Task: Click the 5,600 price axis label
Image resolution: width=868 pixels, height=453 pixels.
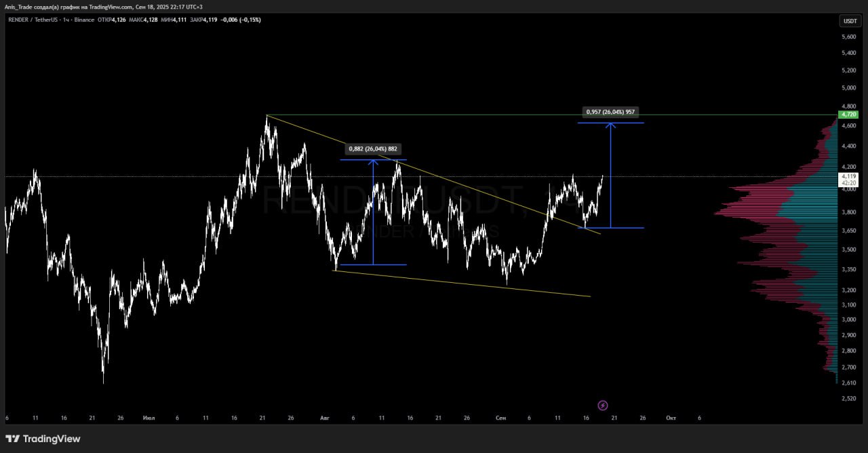Action: [848, 37]
